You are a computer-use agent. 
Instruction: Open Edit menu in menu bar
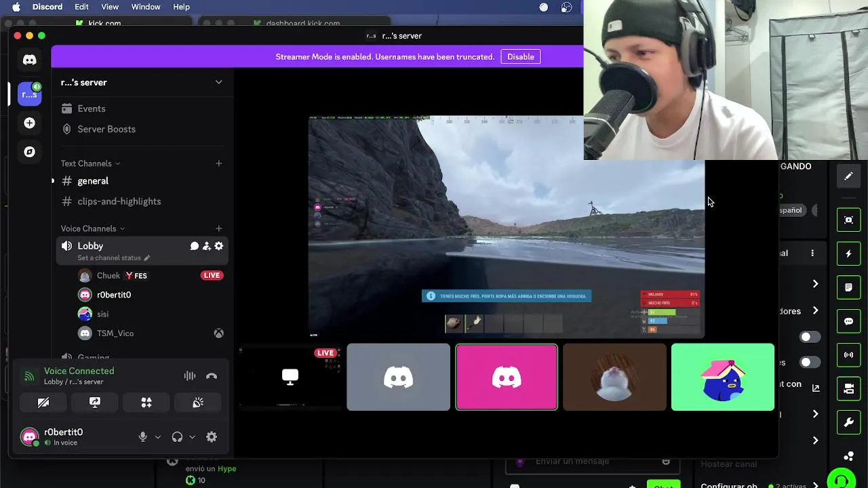pos(81,7)
